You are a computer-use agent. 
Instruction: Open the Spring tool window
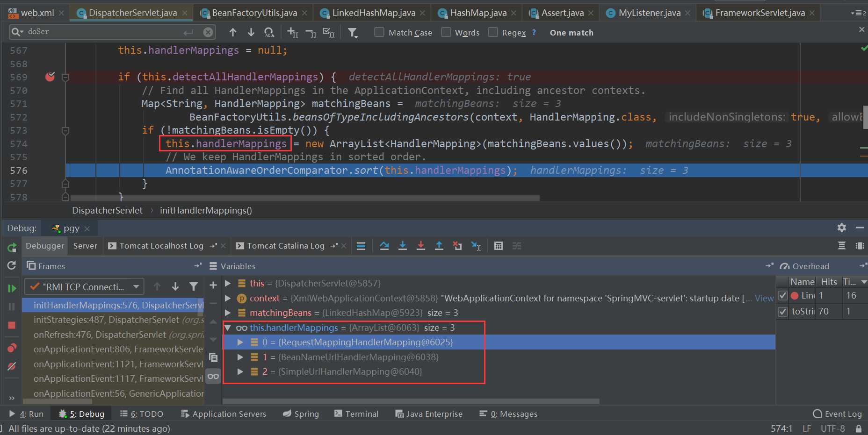[301, 414]
